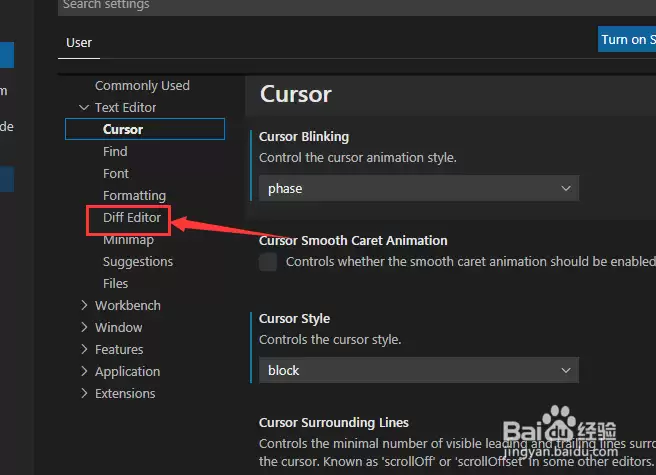Image resolution: width=656 pixels, height=475 pixels.
Task: Select the Cursor settings category
Action: pyautogui.click(x=145, y=129)
